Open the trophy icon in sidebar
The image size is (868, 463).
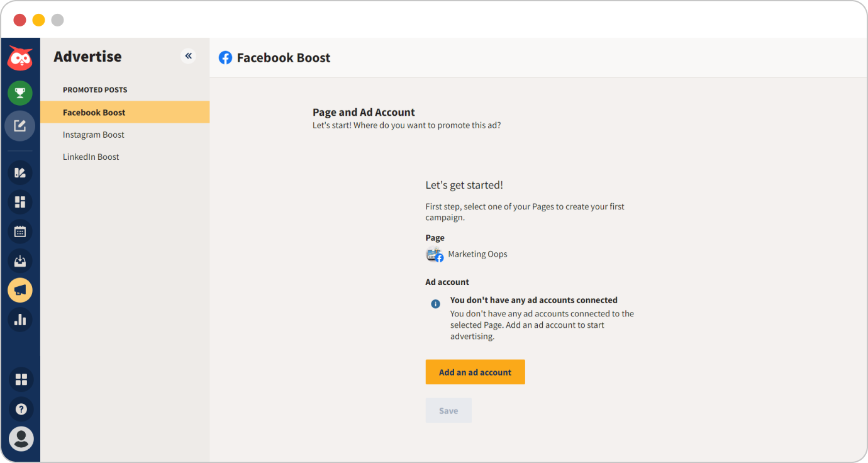[x=20, y=94]
